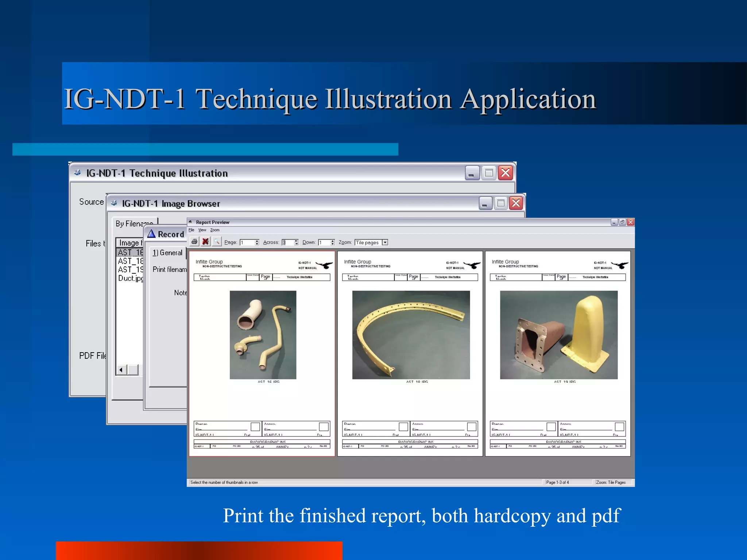Open the View menu
This screenshot has height=560, width=747.
(202, 230)
